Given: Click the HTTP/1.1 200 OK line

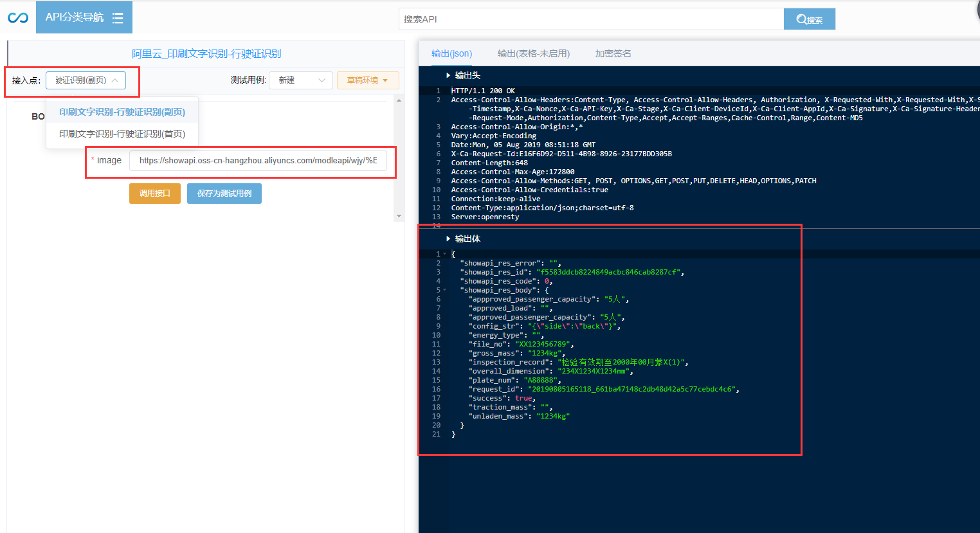Looking at the screenshot, I should tap(483, 91).
